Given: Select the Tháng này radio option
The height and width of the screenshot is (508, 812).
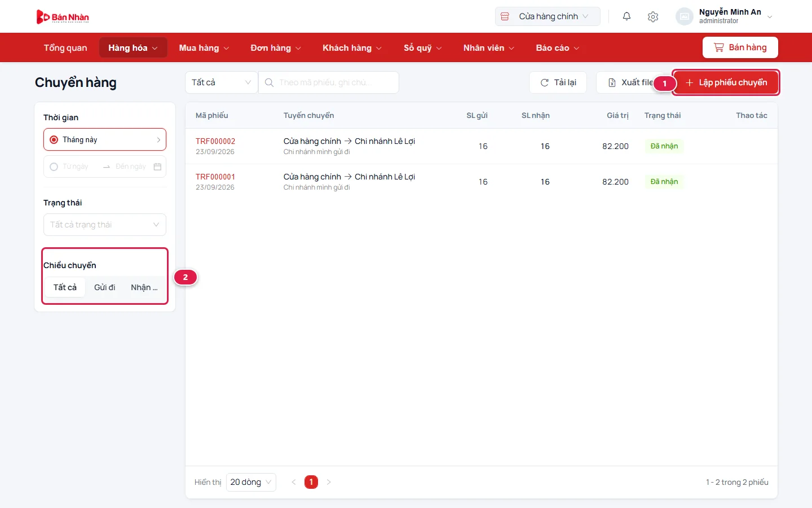Looking at the screenshot, I should point(54,139).
